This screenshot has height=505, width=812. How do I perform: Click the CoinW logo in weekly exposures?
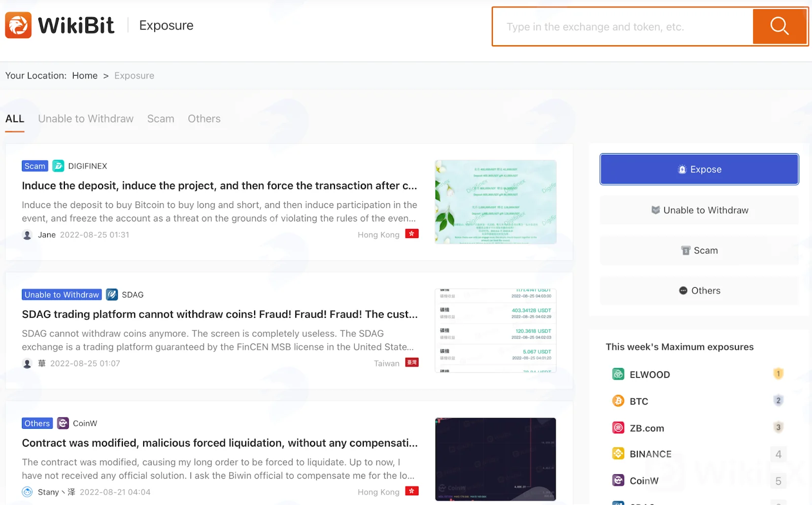coord(618,480)
